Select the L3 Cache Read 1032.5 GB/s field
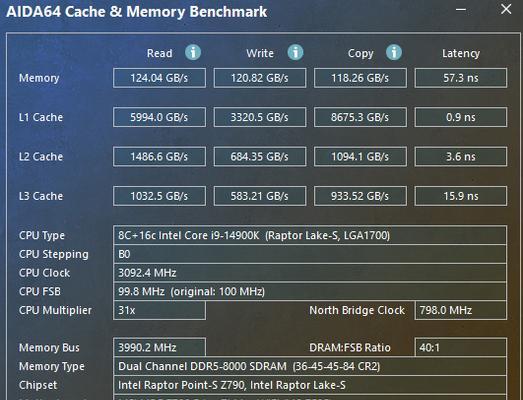Image resolution: width=523 pixels, height=400 pixels. (159, 196)
